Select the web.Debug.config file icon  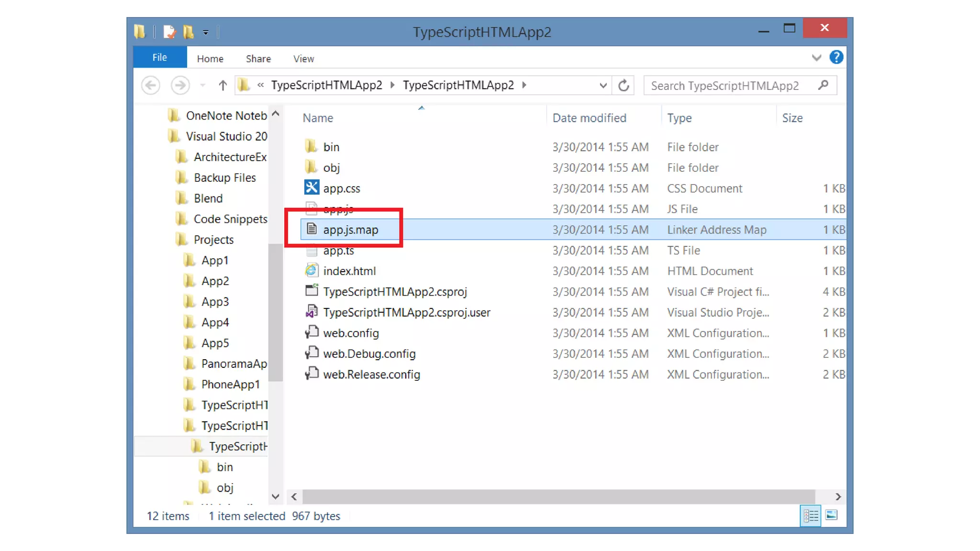[312, 353]
